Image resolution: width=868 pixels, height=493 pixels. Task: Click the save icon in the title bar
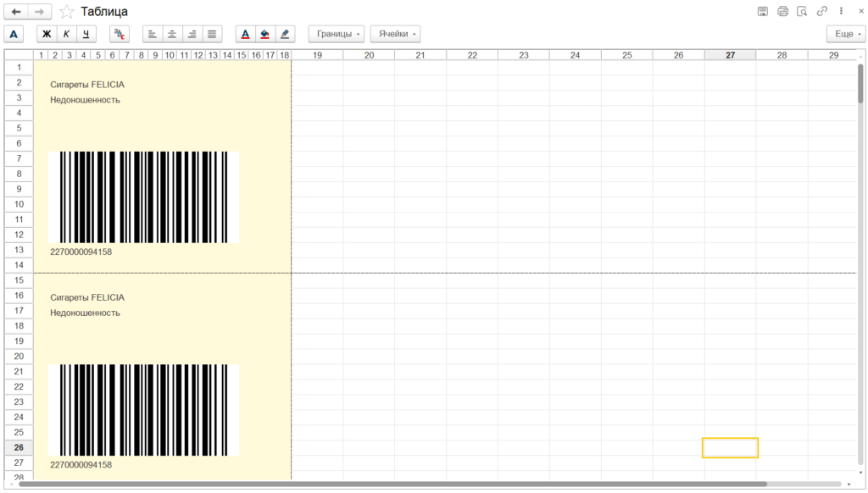pyautogui.click(x=763, y=12)
